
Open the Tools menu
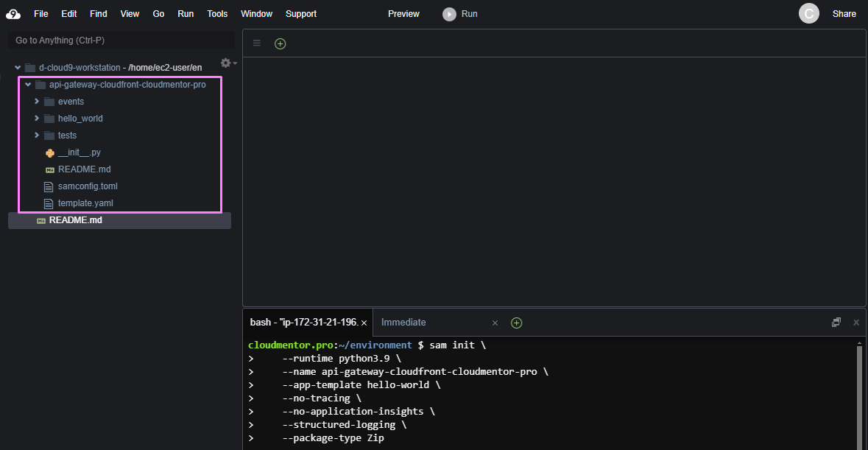point(217,14)
